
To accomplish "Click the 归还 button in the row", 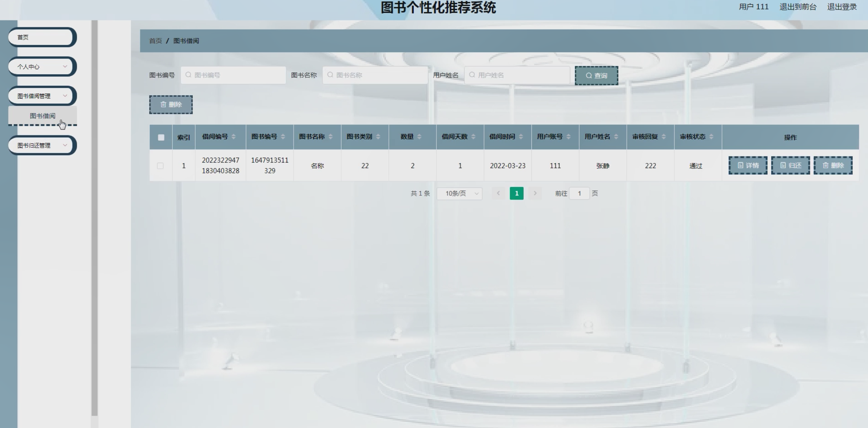I will (x=790, y=165).
